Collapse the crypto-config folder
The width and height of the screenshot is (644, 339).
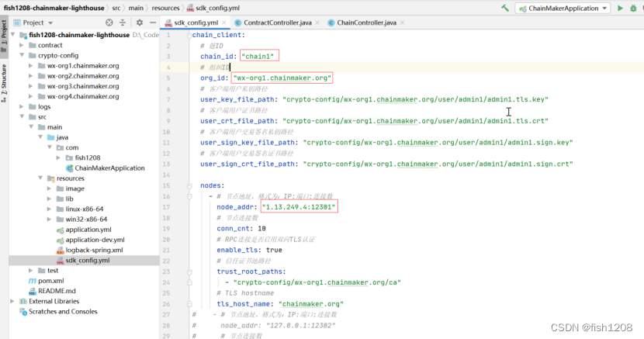(22, 55)
